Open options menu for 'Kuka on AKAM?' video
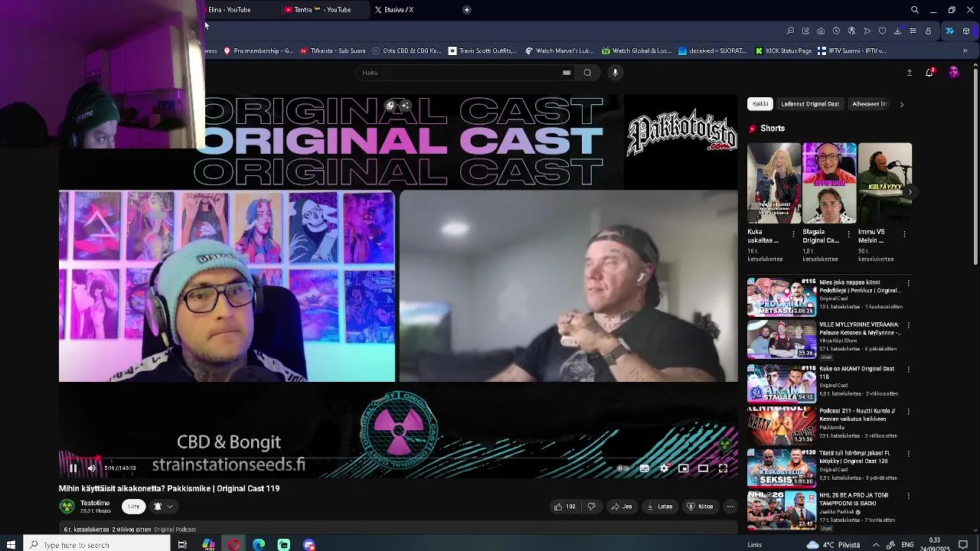The width and height of the screenshot is (980, 551). 909,369
